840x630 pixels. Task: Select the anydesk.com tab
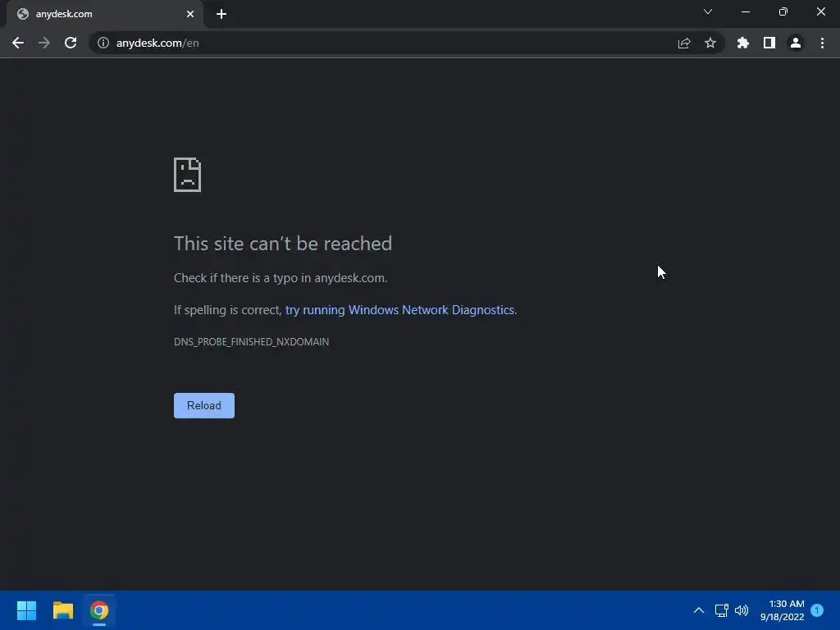(x=104, y=14)
